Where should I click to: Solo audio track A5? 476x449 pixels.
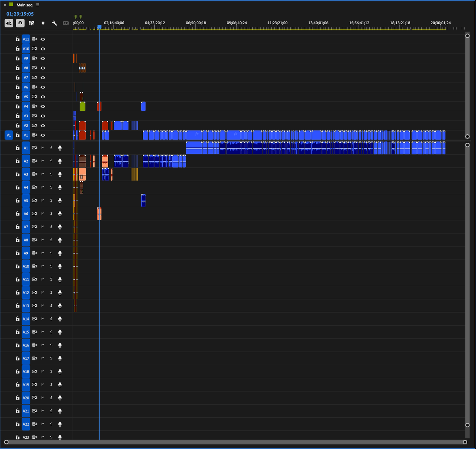[x=51, y=200]
